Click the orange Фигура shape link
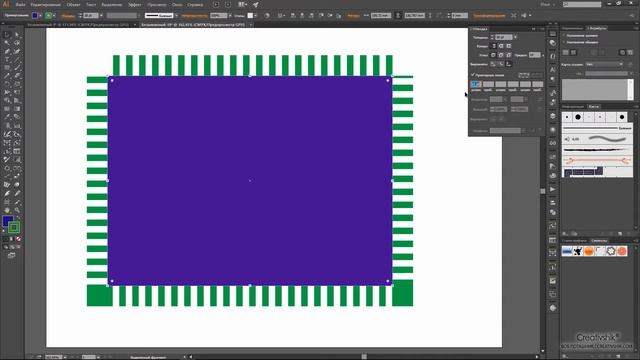 353,16
